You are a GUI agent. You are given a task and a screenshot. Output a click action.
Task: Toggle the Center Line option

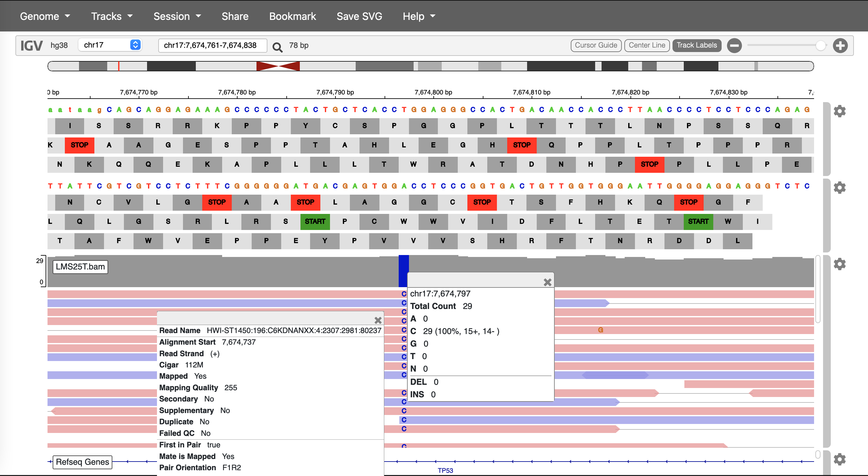click(646, 45)
